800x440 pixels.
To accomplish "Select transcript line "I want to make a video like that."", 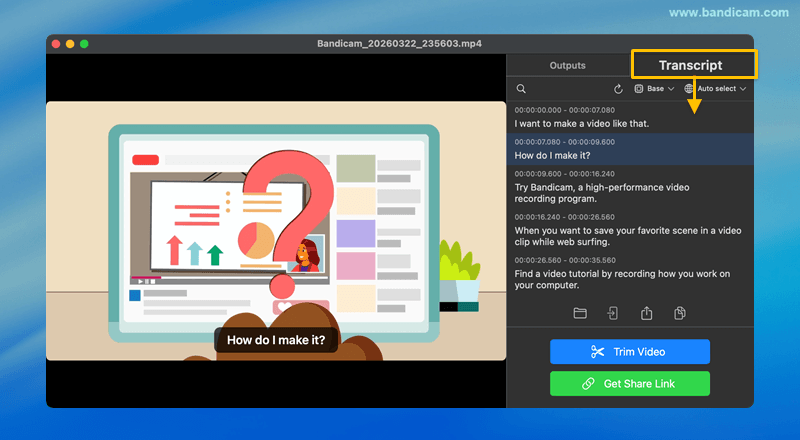I will 581,124.
